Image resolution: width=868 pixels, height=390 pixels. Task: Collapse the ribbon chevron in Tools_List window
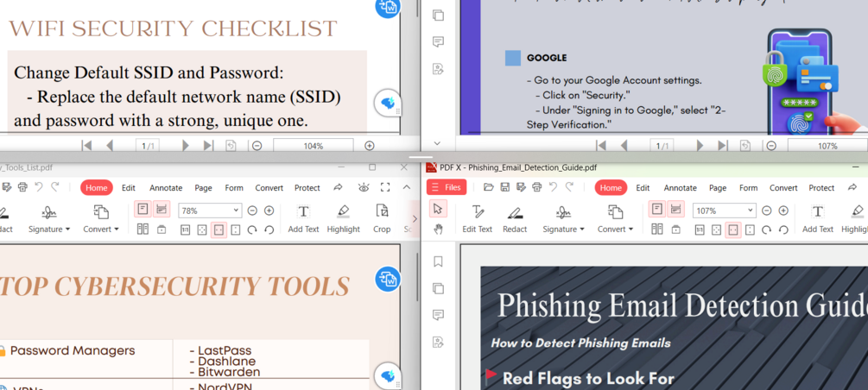[x=407, y=187]
